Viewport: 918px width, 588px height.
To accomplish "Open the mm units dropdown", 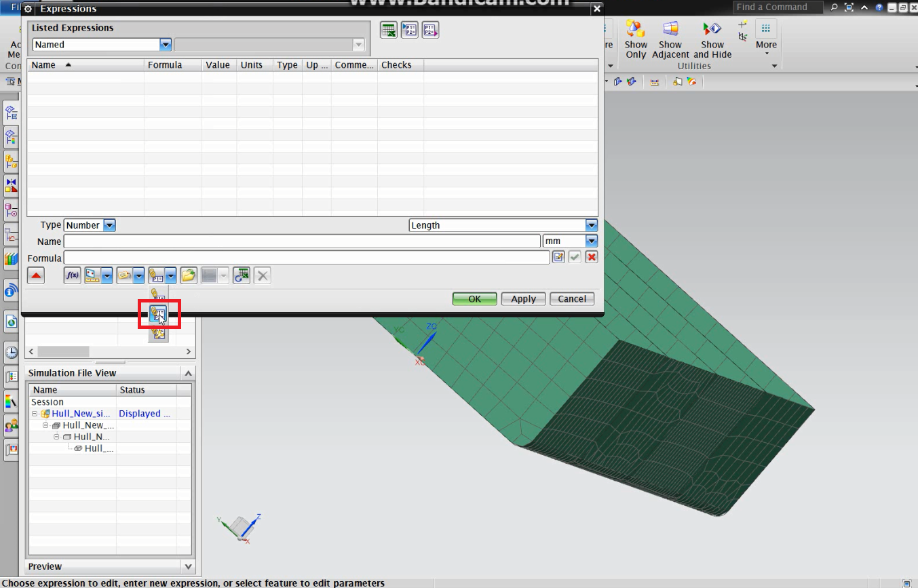I will (591, 241).
